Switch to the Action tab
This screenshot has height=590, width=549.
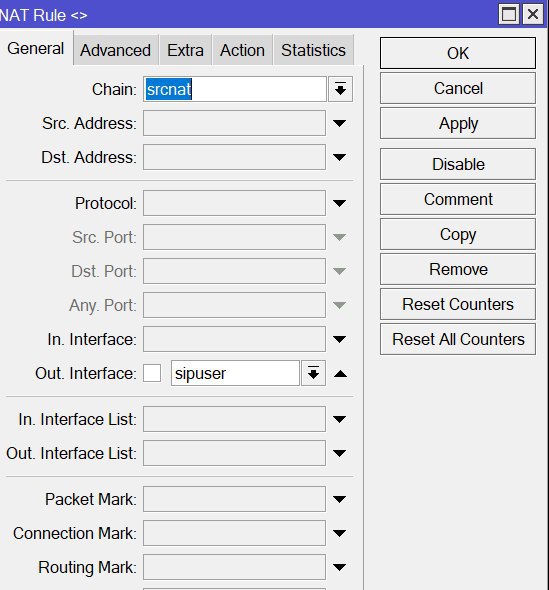click(x=242, y=50)
